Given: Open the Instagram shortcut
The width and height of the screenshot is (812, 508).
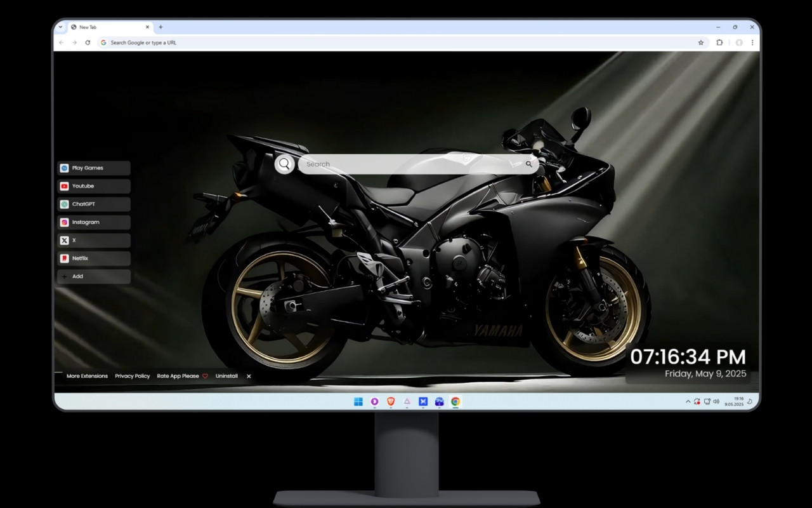Looking at the screenshot, I should 94,222.
